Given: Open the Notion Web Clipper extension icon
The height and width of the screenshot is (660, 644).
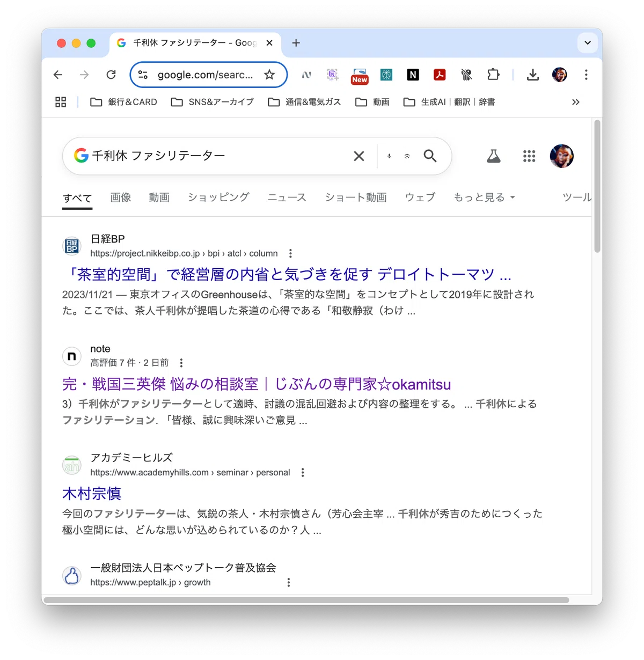Looking at the screenshot, I should click(333, 75).
